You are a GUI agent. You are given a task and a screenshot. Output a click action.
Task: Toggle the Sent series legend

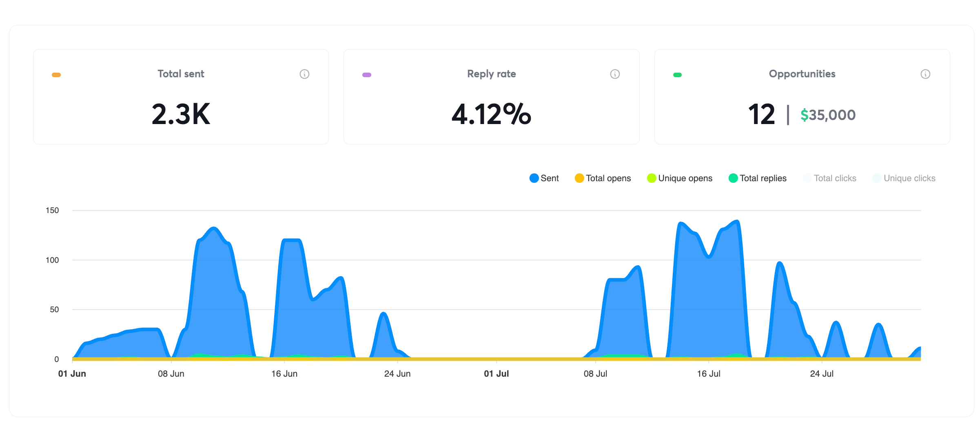[x=544, y=178]
